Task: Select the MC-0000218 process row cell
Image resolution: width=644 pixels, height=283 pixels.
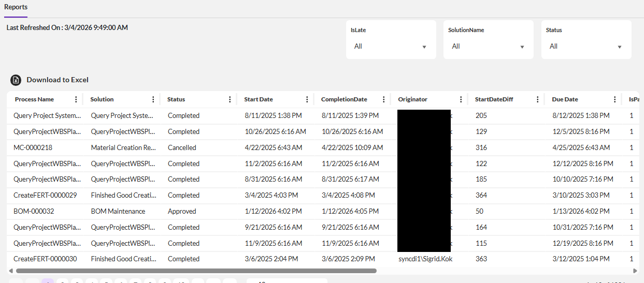Action: tap(33, 147)
